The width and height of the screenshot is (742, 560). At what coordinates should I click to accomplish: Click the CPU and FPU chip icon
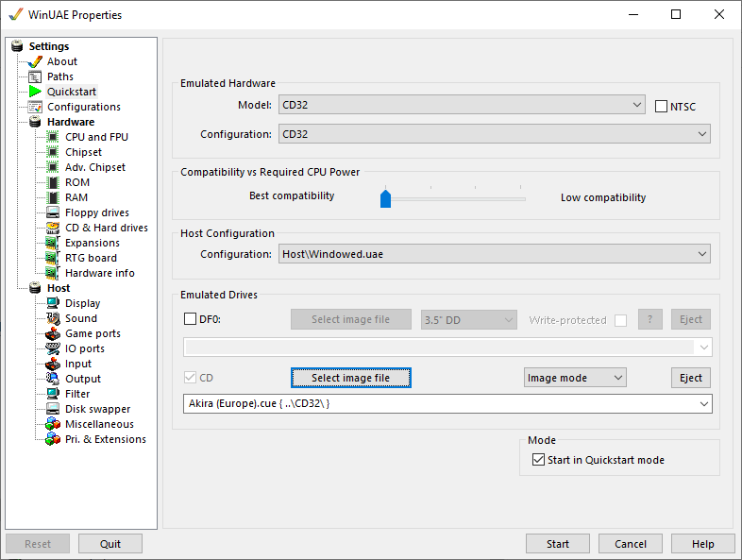pos(53,137)
